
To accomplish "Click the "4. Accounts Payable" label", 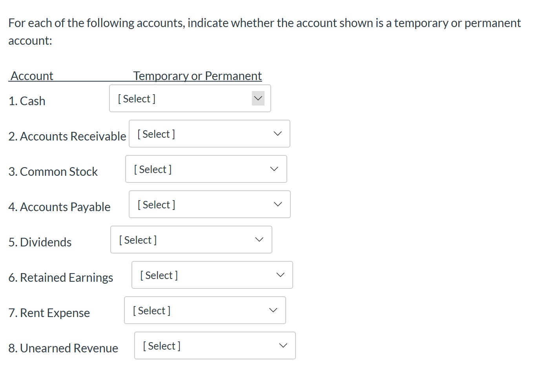I will 59,207.
